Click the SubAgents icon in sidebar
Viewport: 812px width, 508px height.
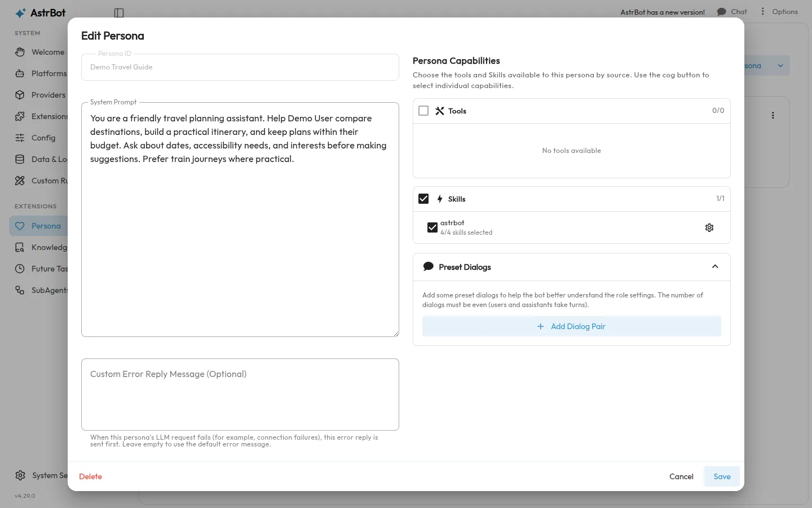(x=20, y=290)
